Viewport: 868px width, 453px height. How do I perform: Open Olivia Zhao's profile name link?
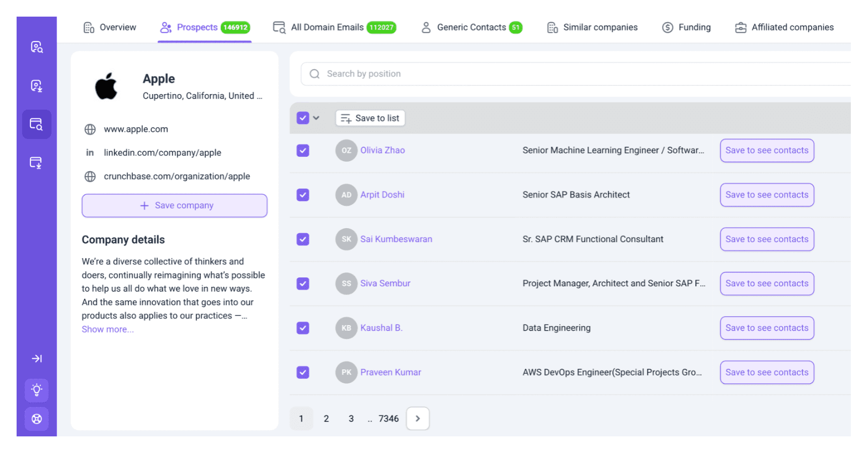click(383, 151)
